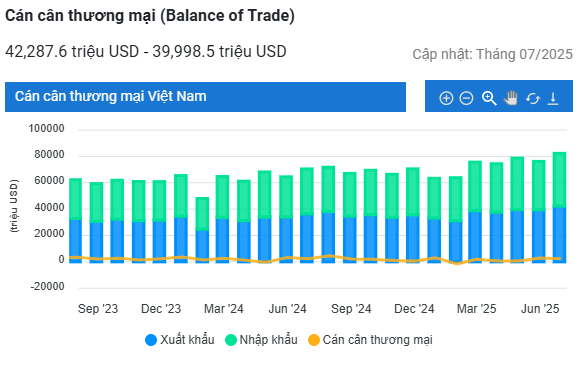Click the Jun '25 axis label
The height and width of the screenshot is (367, 584).
[540, 309]
